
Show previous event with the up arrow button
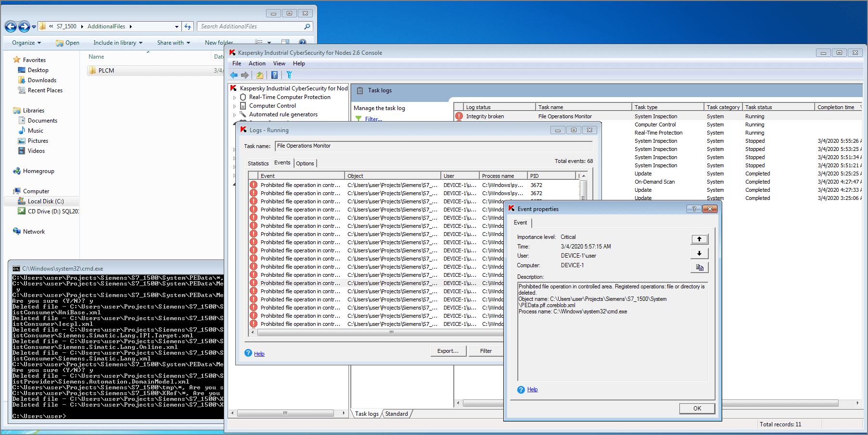point(699,239)
